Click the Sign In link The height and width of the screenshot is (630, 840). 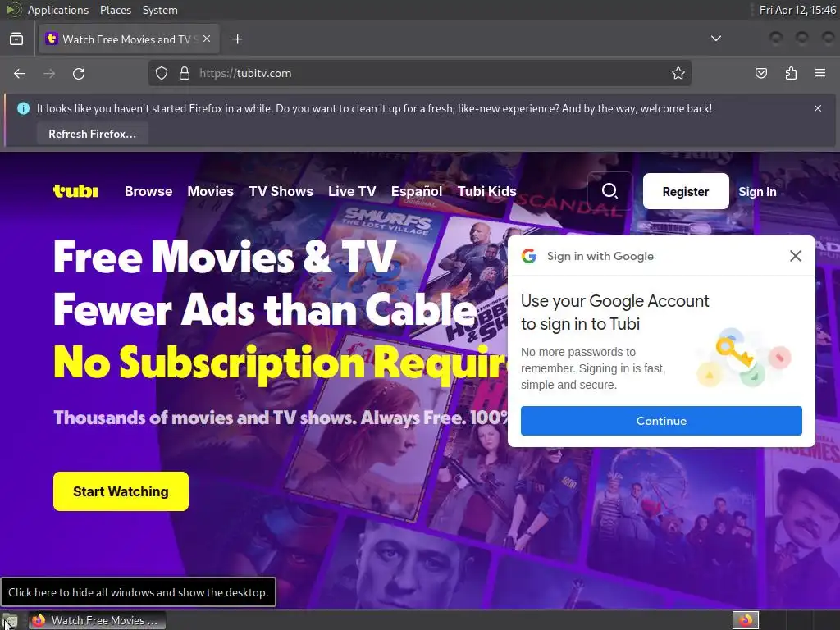(x=757, y=192)
